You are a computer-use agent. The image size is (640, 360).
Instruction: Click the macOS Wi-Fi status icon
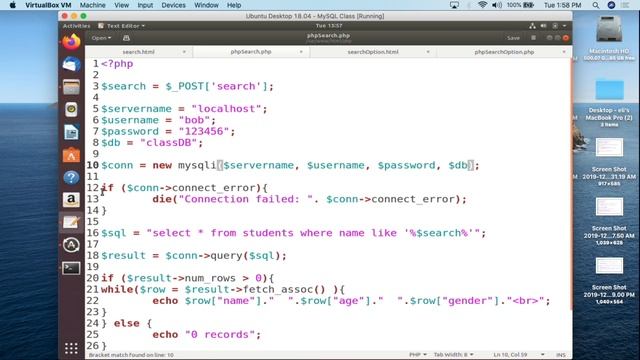pos(482,5)
